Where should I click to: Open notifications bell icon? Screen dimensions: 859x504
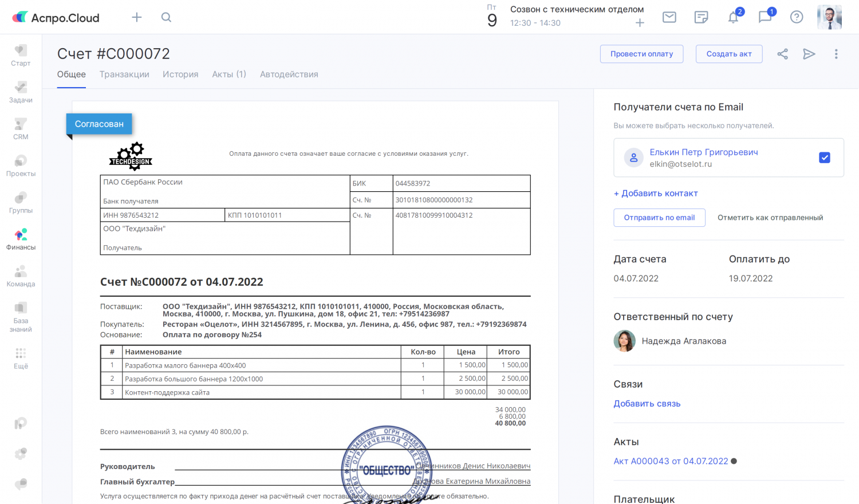tap(733, 18)
